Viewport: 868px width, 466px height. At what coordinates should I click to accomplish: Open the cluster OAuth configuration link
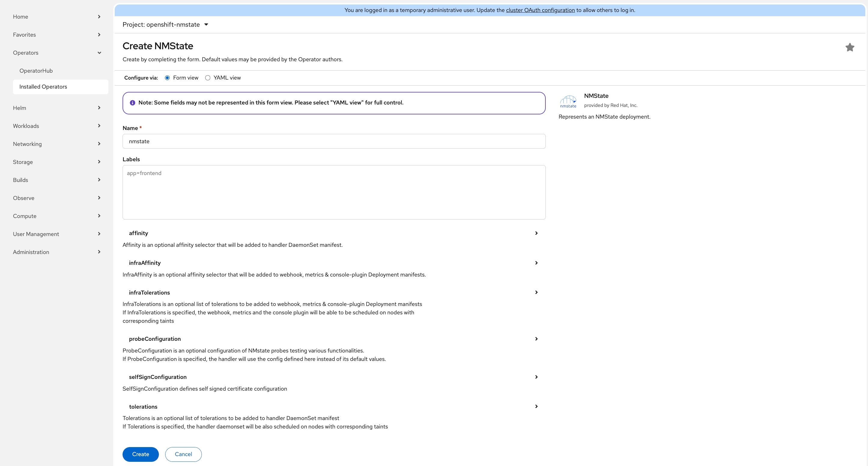click(540, 10)
